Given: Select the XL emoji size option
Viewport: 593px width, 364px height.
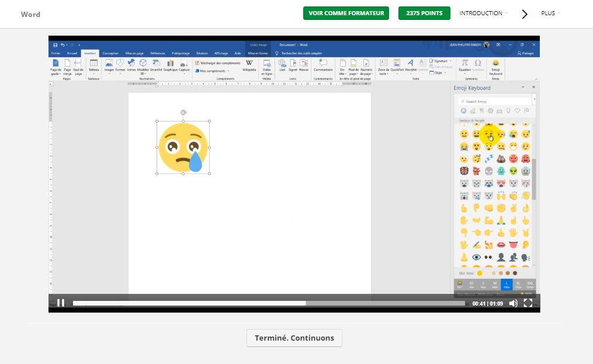Looking at the screenshot, I should 518,285.
